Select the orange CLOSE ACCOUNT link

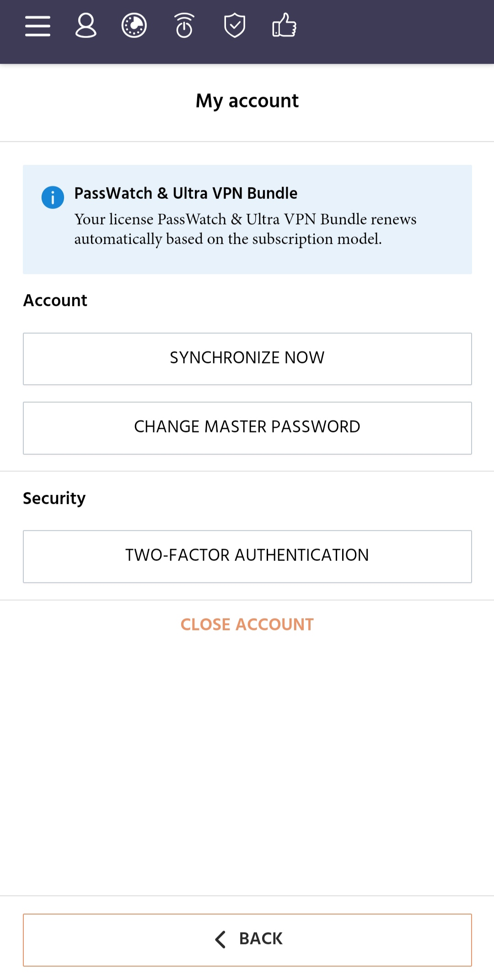point(247,624)
